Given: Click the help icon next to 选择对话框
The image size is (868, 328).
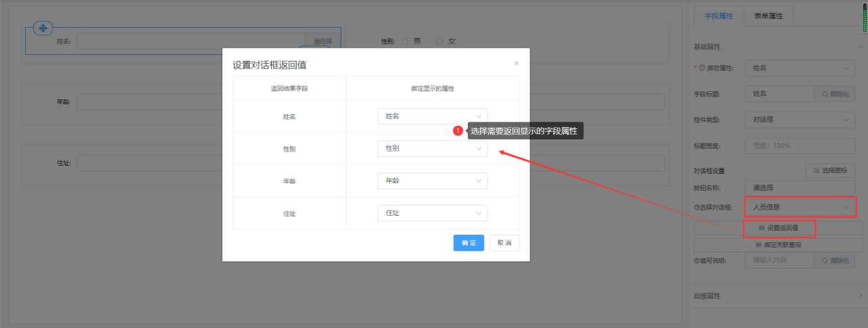Looking at the screenshot, I should click(697, 207).
